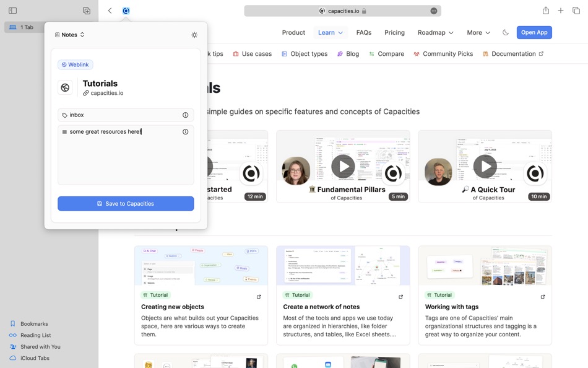Image resolution: width=588 pixels, height=368 pixels.
Task: Click the new tab group icon
Action: (x=87, y=11)
